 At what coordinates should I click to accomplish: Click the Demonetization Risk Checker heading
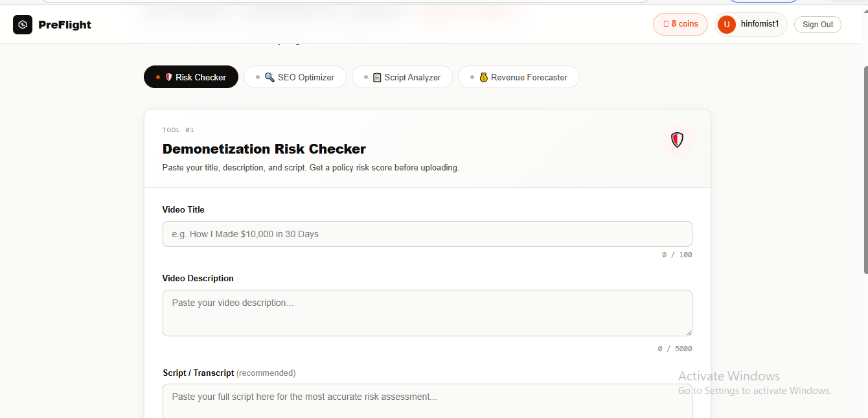click(x=264, y=149)
